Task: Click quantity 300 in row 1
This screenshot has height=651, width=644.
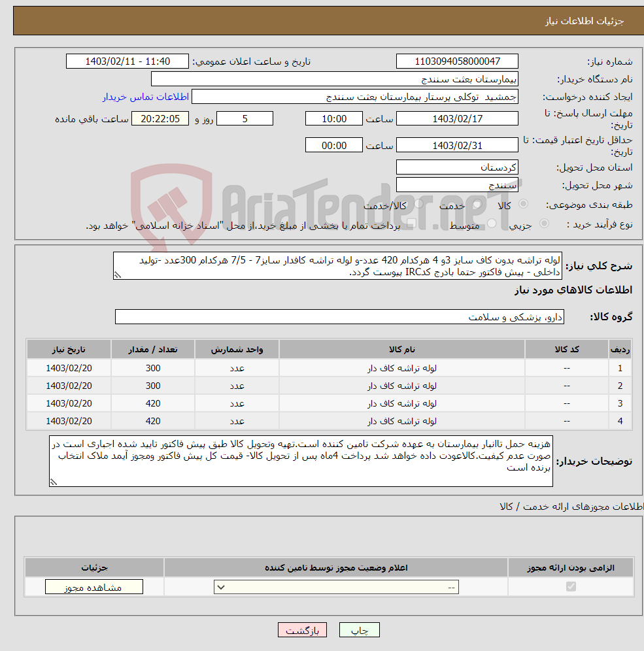Action: [x=153, y=368]
